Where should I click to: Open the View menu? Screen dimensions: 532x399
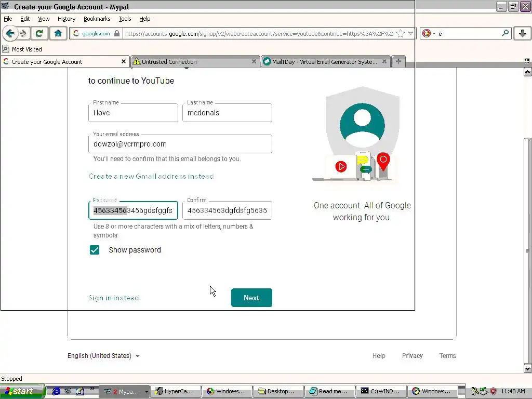(x=44, y=19)
